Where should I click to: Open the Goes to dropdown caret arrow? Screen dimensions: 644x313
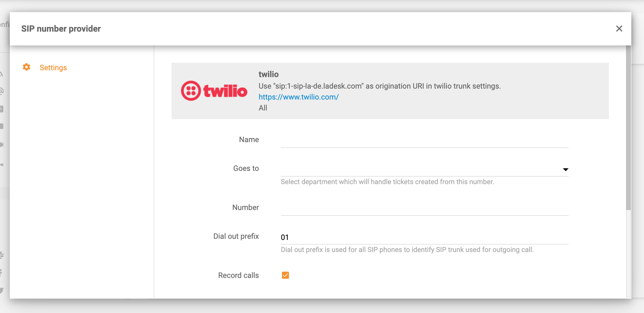tap(566, 169)
